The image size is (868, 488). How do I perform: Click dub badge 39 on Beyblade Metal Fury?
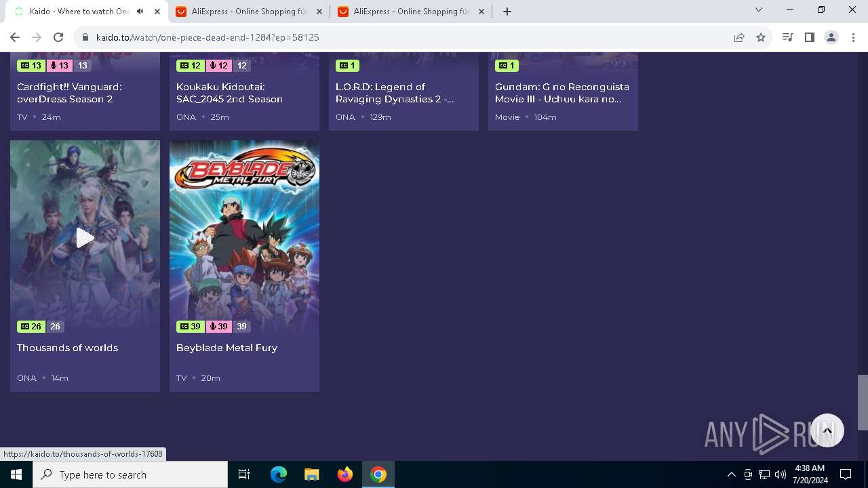(x=218, y=327)
